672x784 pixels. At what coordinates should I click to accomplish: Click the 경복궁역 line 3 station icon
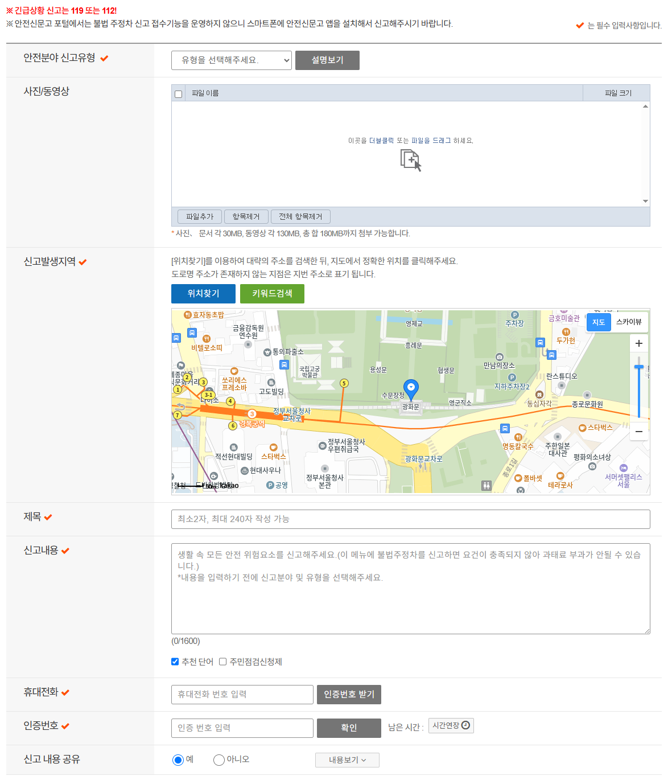click(x=252, y=414)
